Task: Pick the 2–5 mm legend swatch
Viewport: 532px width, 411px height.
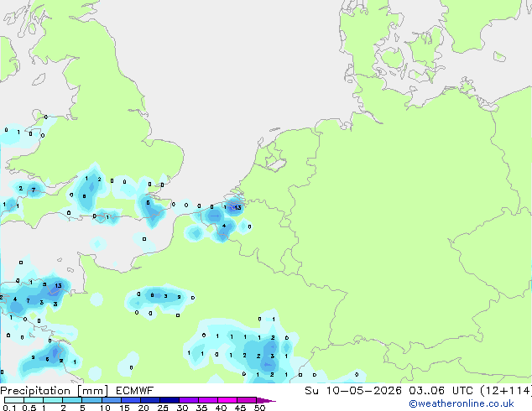Action: point(72,400)
